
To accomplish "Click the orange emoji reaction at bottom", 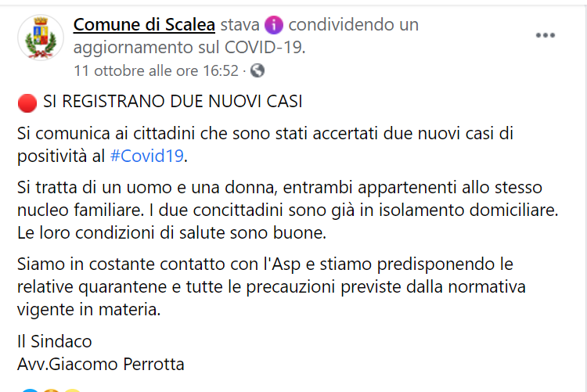I will (52, 390).
